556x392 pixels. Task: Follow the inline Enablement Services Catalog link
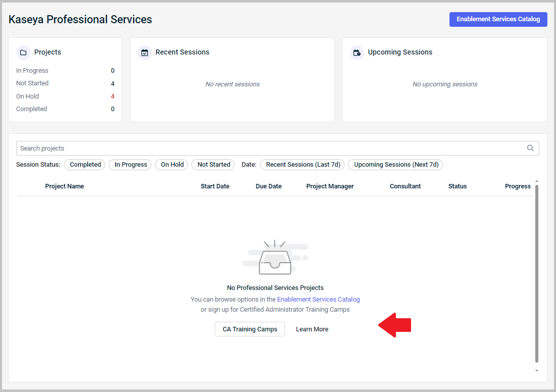click(x=318, y=300)
